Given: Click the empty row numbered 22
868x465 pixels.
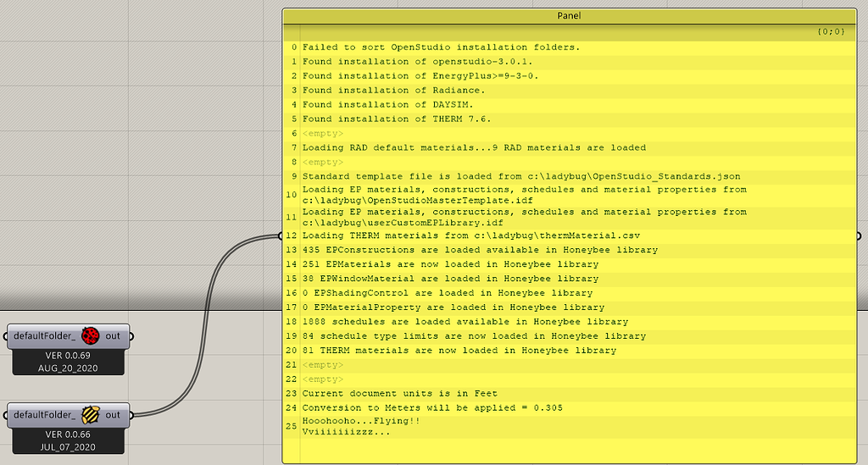Looking at the screenshot, I should point(570,379).
